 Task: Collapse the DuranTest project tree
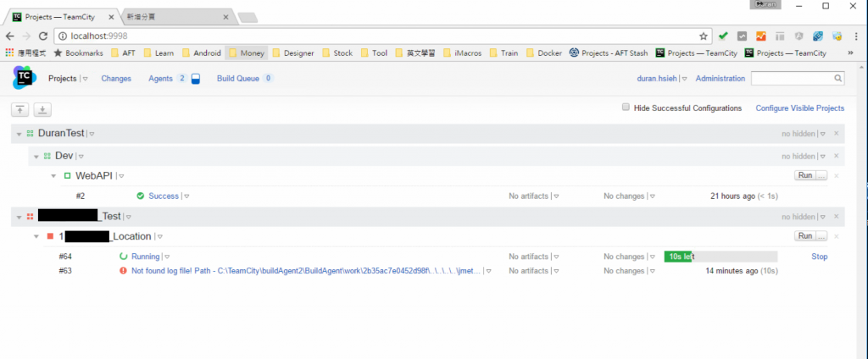tap(19, 134)
